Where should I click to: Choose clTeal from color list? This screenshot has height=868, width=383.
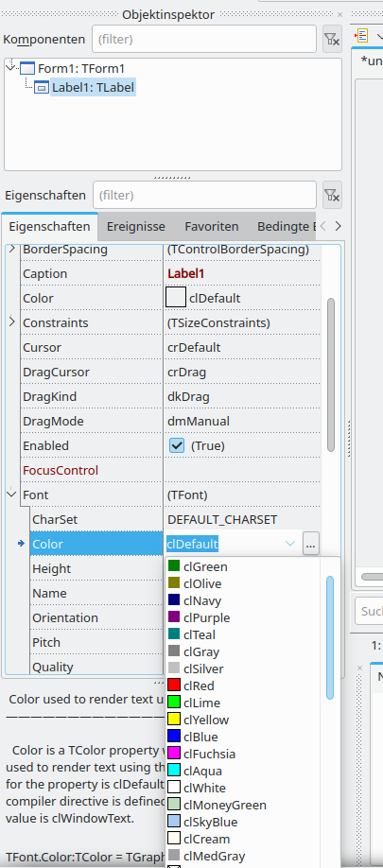242,635
